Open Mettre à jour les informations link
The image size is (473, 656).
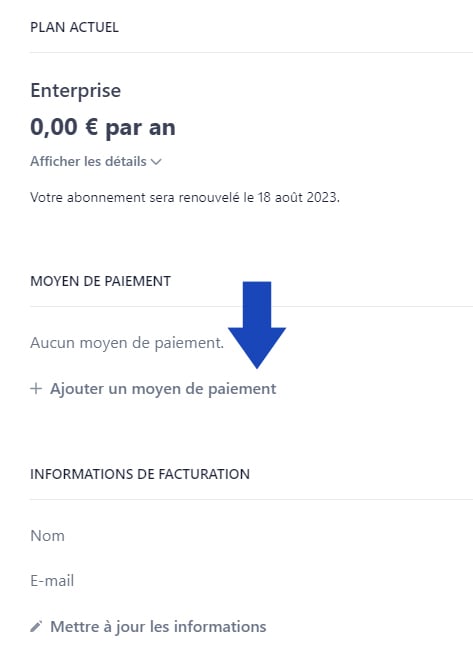click(148, 627)
